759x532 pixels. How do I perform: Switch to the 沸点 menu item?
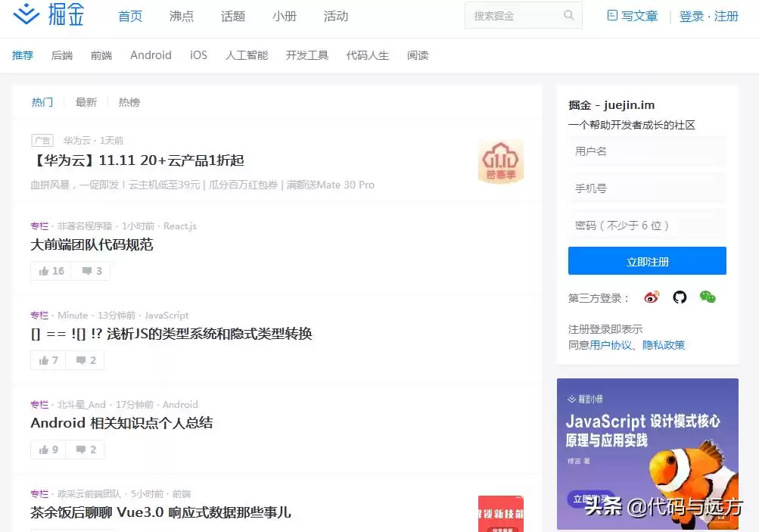[x=181, y=15]
